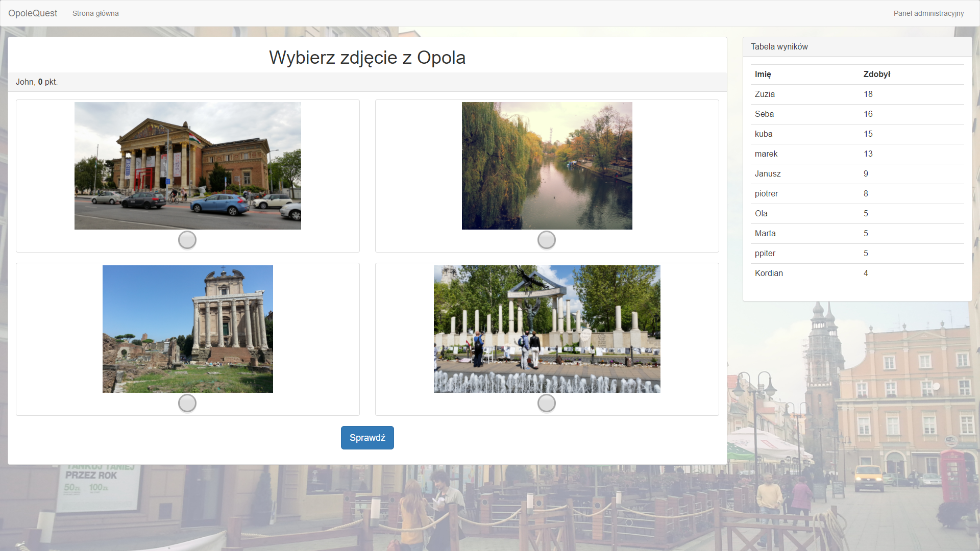The height and width of the screenshot is (551, 980).
Task: Click the Zdobył column header
Action: [876, 74]
